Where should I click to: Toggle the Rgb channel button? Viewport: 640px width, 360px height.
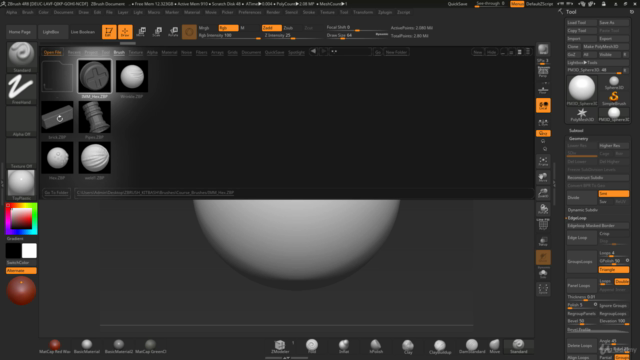228,28
